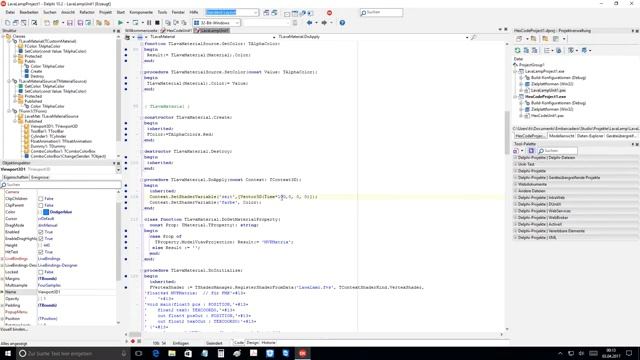This screenshot has height=360, width=640.
Task: Expand the Margins property
Action: point(2,279)
